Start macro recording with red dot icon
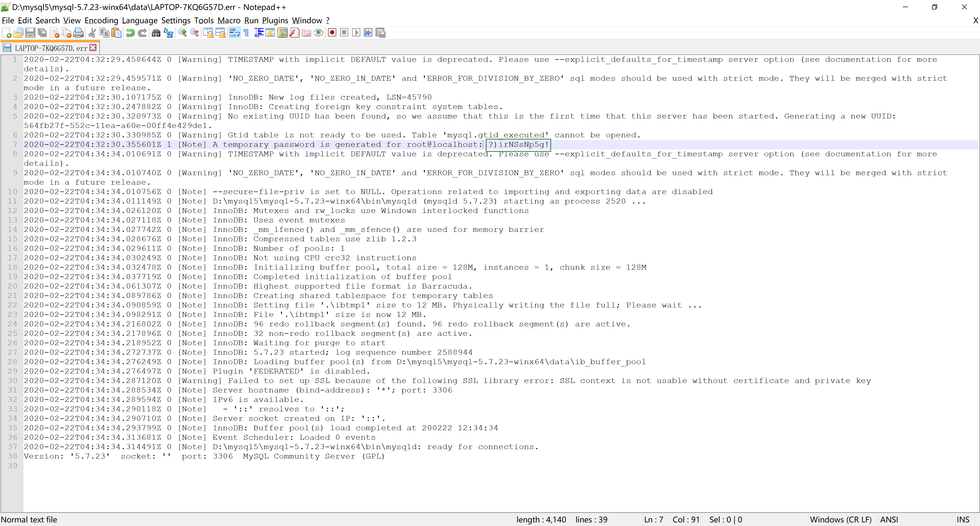The image size is (980, 526). [x=332, y=33]
